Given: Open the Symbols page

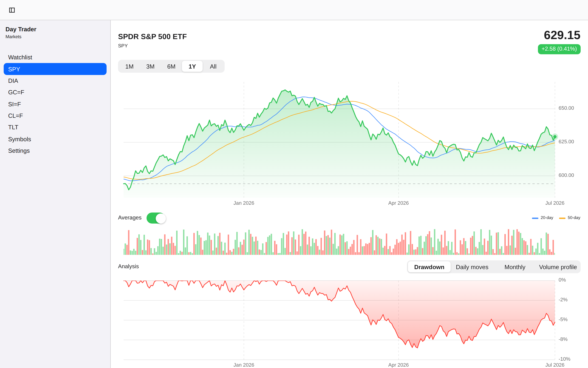Looking at the screenshot, I should click(x=55, y=139).
